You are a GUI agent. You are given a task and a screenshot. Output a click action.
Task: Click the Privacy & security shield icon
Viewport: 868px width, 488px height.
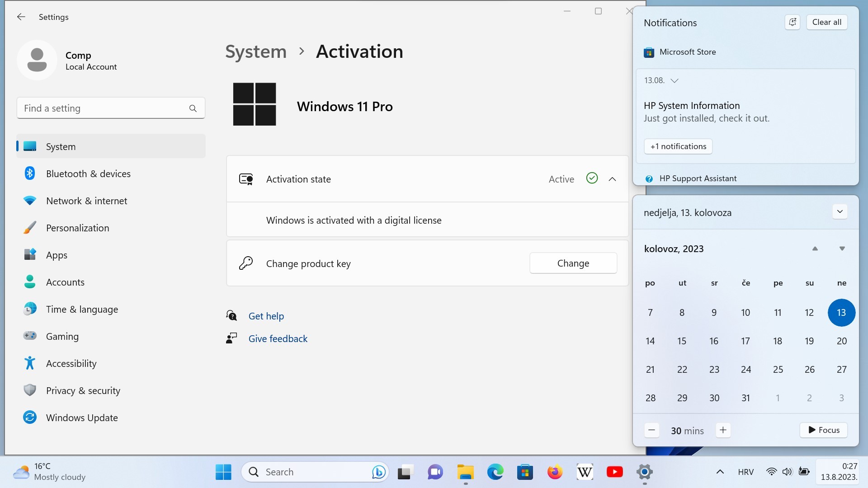pos(30,390)
